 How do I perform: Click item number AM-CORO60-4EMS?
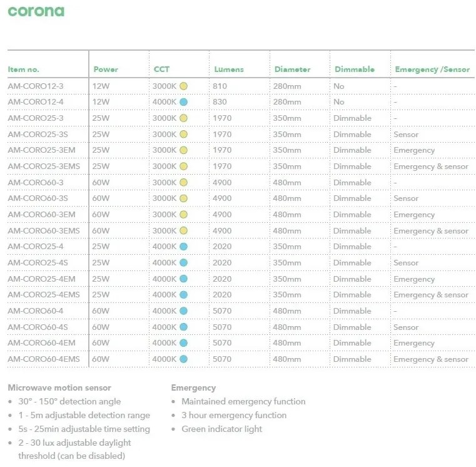44,359
